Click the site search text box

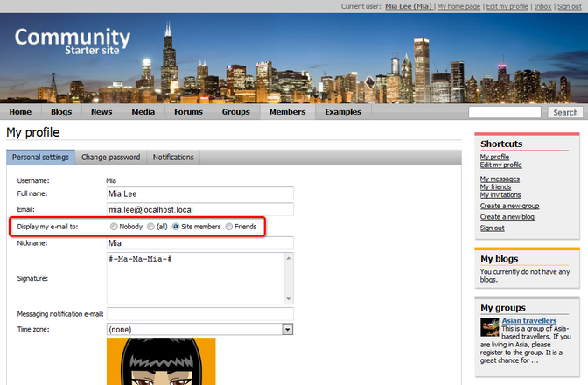pyautogui.click(x=505, y=112)
